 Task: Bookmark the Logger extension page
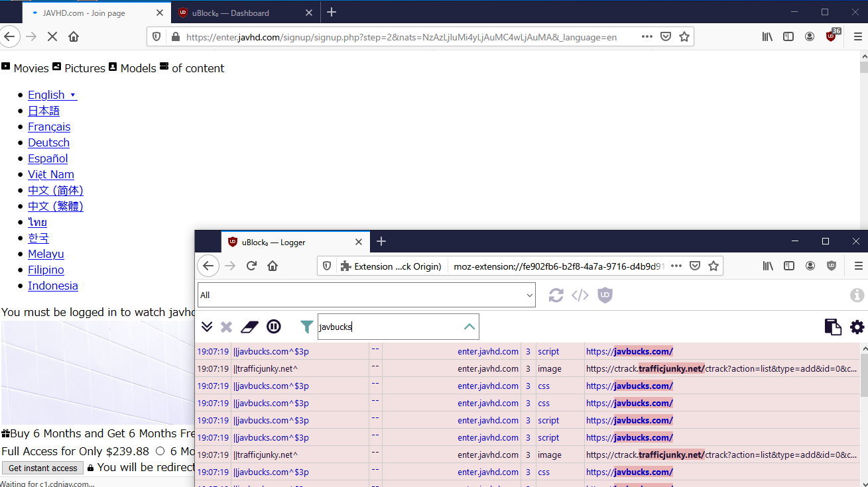pyautogui.click(x=713, y=266)
